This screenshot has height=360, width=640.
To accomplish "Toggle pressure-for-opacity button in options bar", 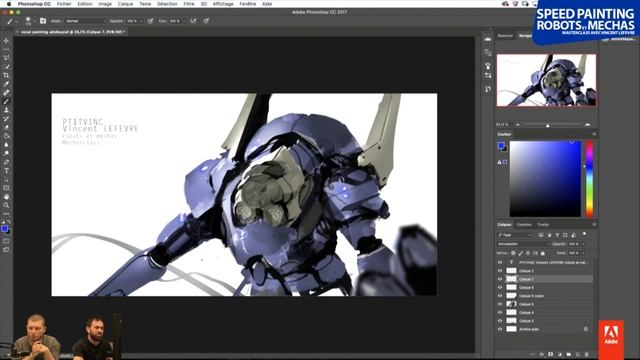I will click(151, 21).
